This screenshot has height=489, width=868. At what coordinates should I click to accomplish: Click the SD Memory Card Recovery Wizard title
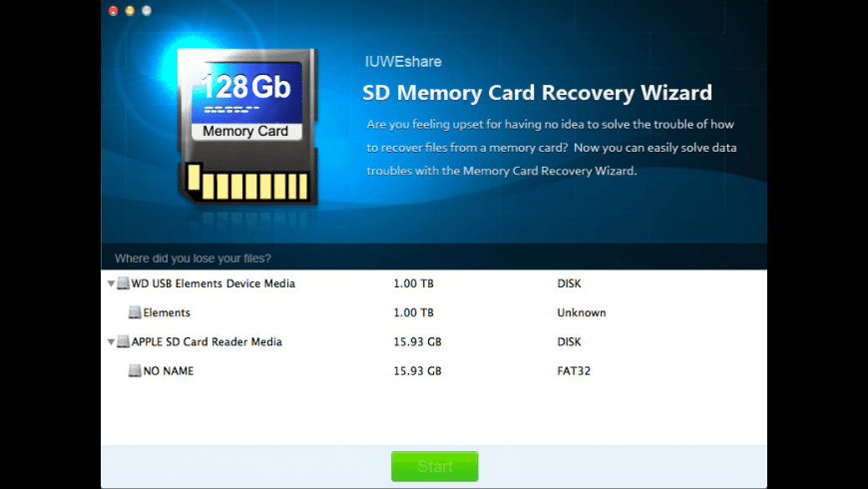pyautogui.click(x=537, y=93)
